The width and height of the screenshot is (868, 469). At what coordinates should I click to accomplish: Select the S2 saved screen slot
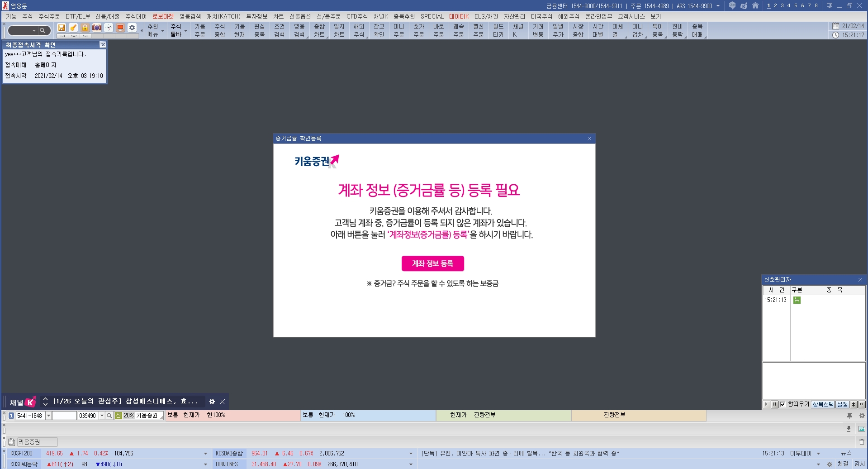pos(74,36)
